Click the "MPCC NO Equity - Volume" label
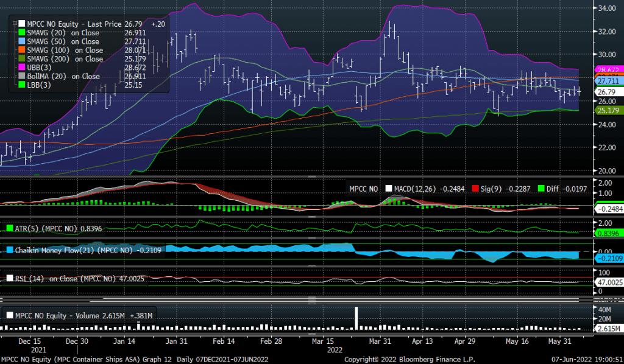 click(x=57, y=315)
